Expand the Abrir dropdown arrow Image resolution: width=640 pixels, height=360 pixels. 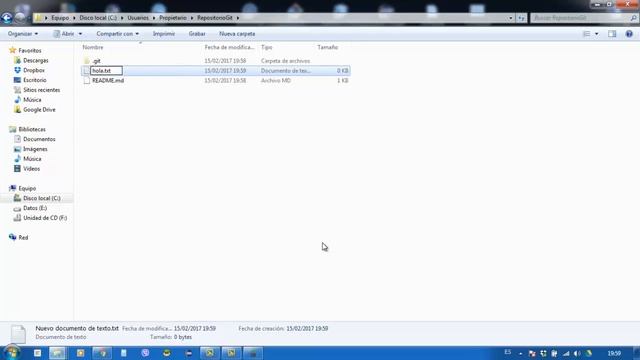point(80,34)
